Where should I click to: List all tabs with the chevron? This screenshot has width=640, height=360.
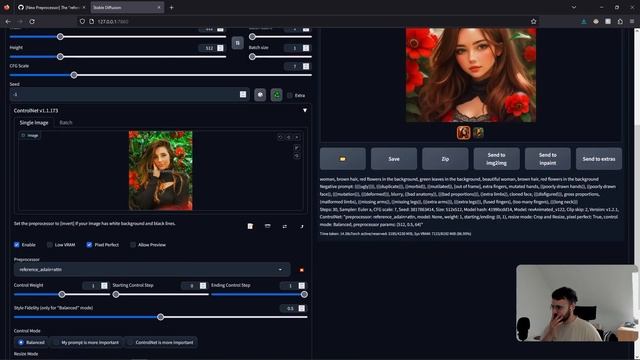point(574,7)
